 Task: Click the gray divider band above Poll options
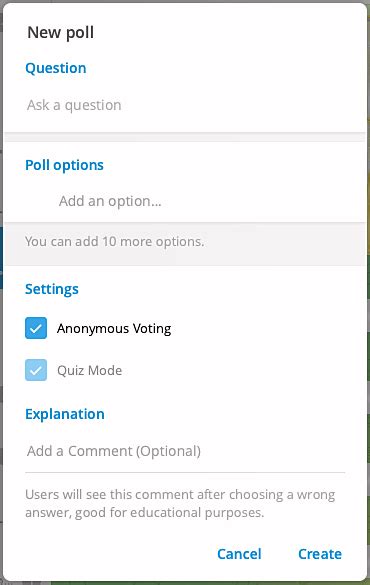[x=185, y=137]
